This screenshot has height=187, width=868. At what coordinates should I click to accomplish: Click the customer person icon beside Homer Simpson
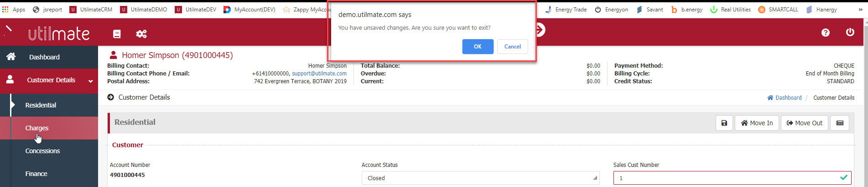[113, 55]
